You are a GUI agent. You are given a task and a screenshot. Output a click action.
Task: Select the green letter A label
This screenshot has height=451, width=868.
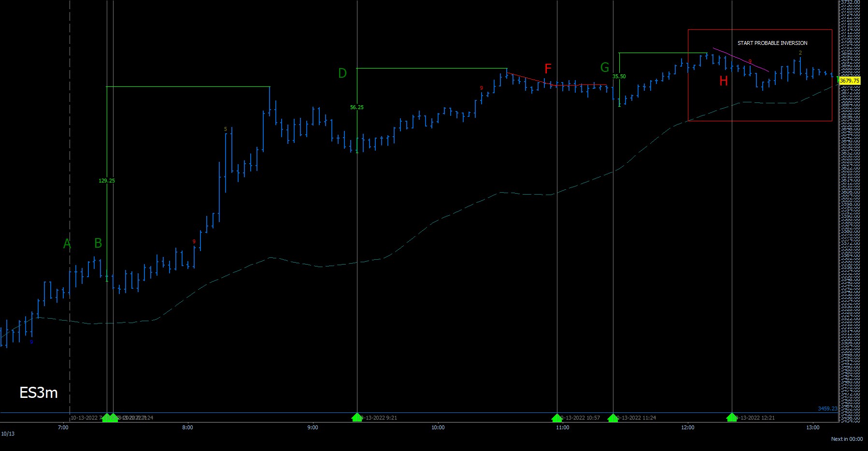[67, 244]
